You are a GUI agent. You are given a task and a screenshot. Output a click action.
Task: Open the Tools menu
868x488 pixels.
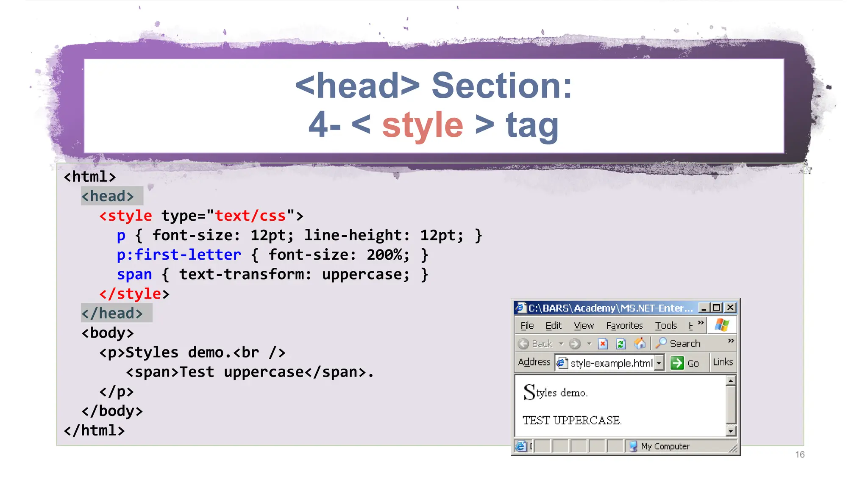coord(666,325)
